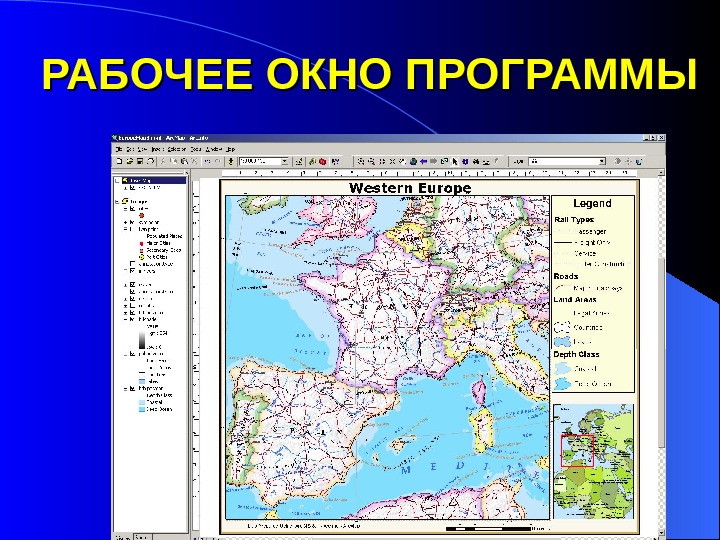
Task: Select the Legend box in layout
Action: coord(592,294)
